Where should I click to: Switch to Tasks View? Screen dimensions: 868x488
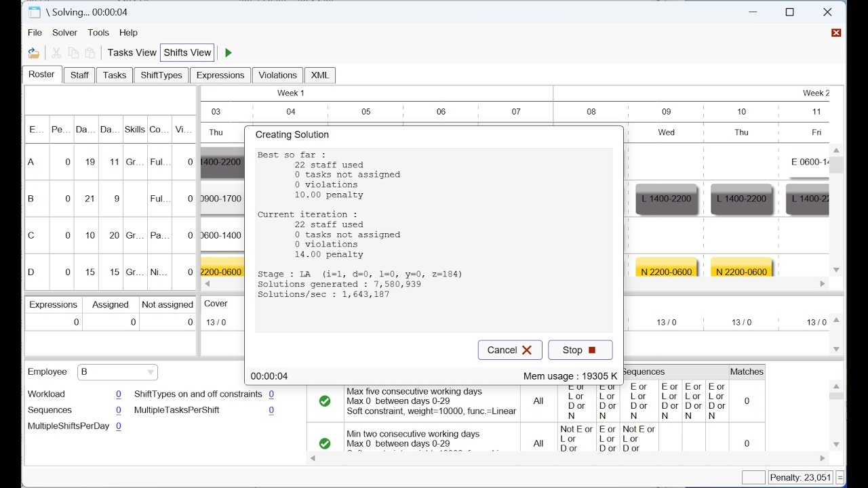(x=132, y=53)
